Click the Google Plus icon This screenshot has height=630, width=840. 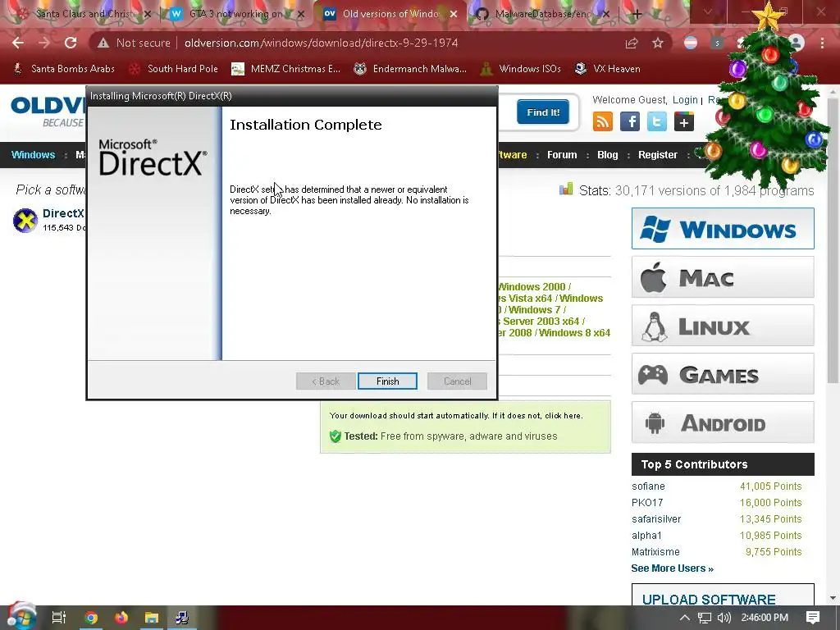tap(684, 121)
